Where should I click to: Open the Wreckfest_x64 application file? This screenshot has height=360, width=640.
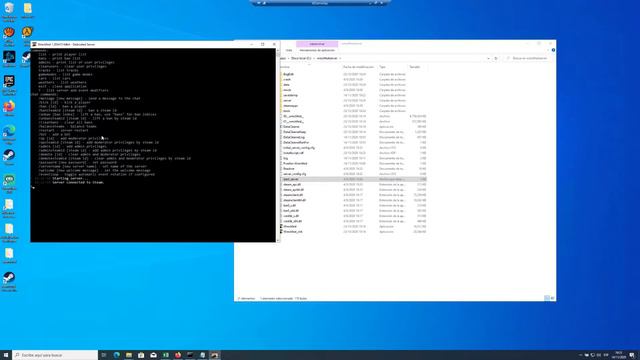(293, 231)
